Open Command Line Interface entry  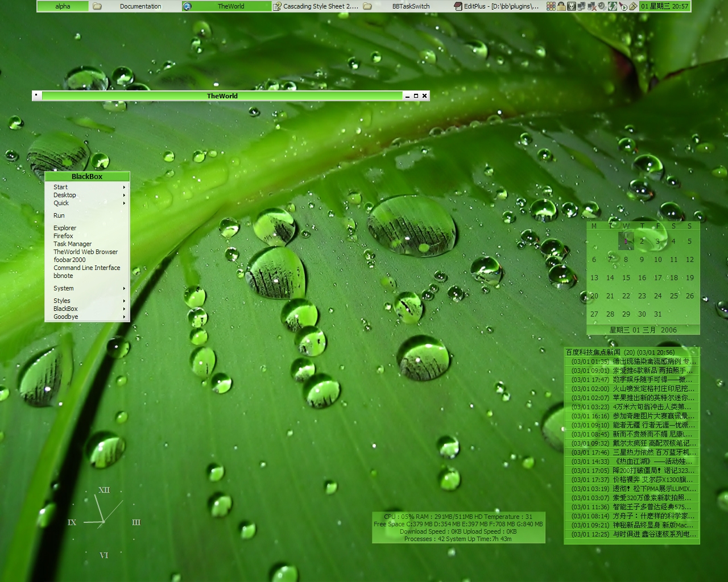point(87,268)
